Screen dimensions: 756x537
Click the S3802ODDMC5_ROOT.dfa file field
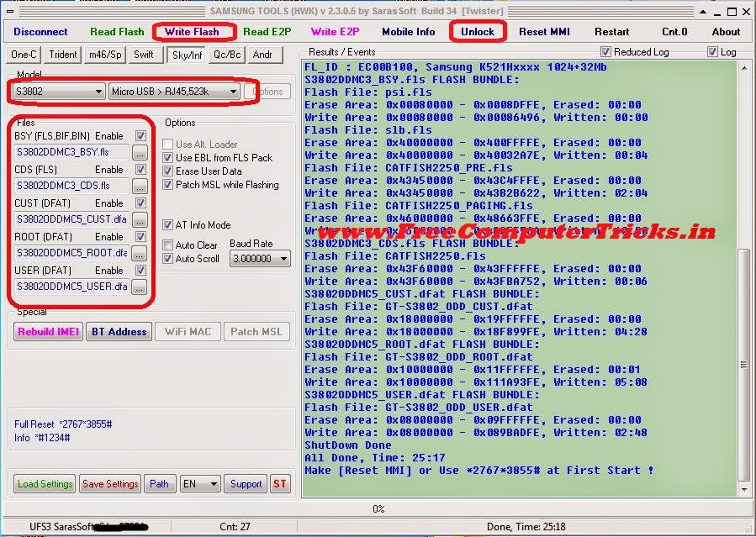click(x=71, y=253)
